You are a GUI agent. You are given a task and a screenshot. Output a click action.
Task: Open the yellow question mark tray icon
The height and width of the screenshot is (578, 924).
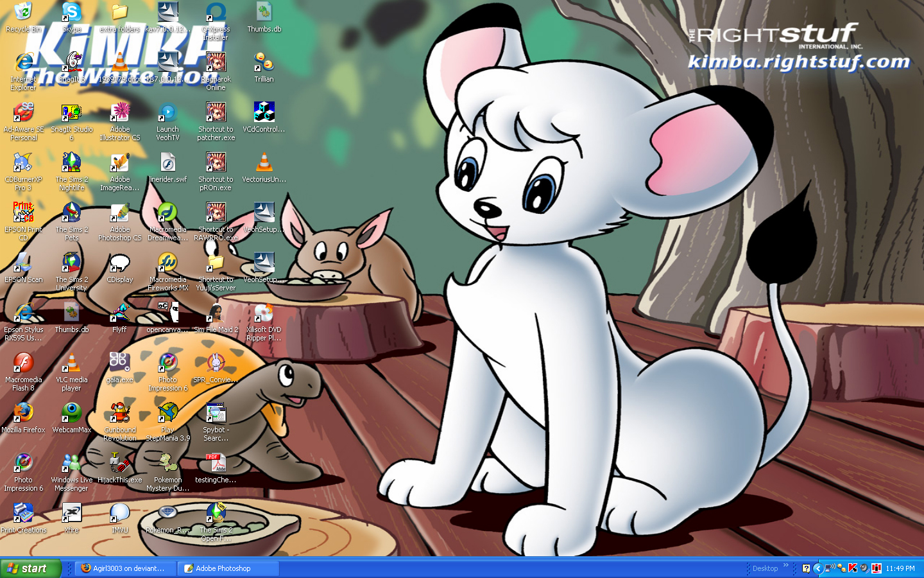806,568
